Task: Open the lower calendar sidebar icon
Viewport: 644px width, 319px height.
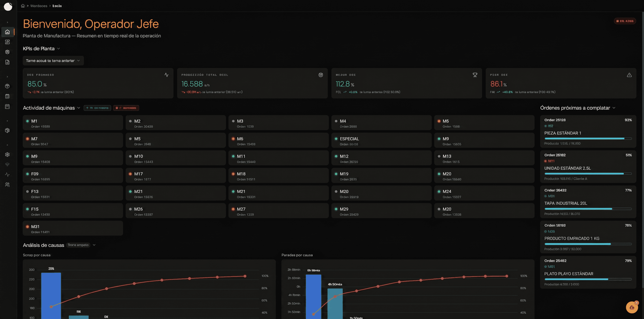Action: [x=8, y=106]
